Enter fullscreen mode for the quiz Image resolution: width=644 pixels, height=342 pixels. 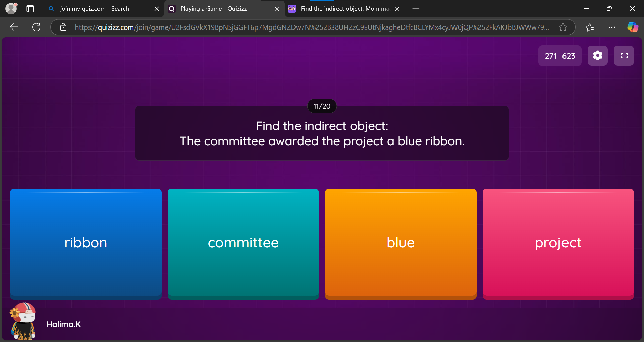coord(624,56)
